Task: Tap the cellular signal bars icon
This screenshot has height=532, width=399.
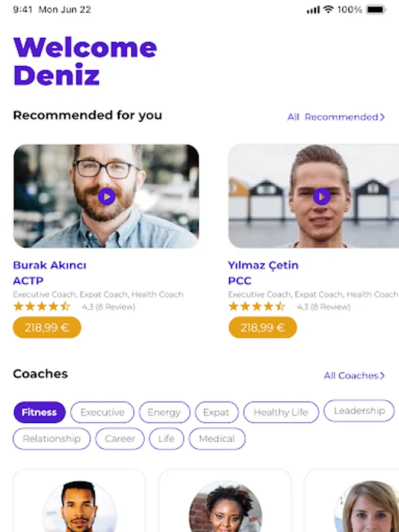Action: [x=313, y=10]
